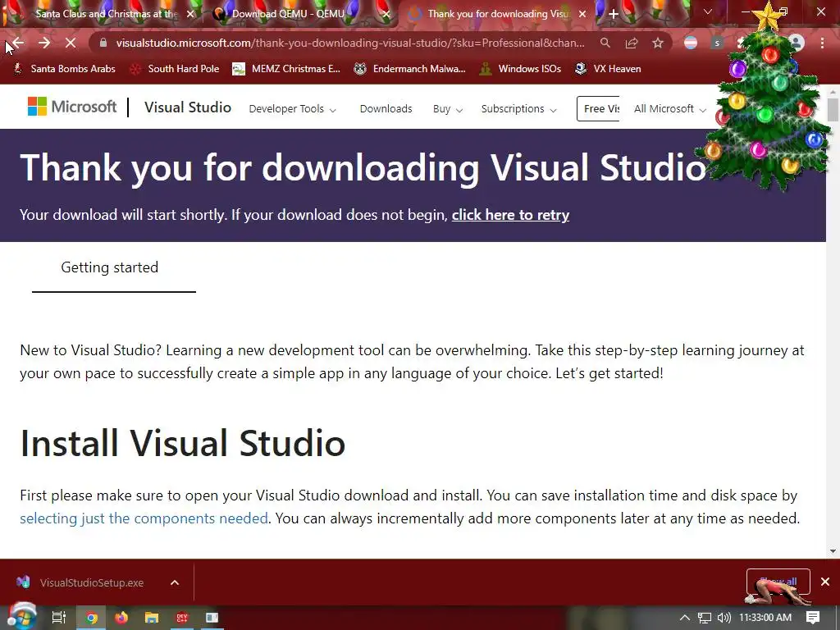The height and width of the screenshot is (630, 840).
Task: Launch Firefox from the taskbar
Action: [x=121, y=618]
